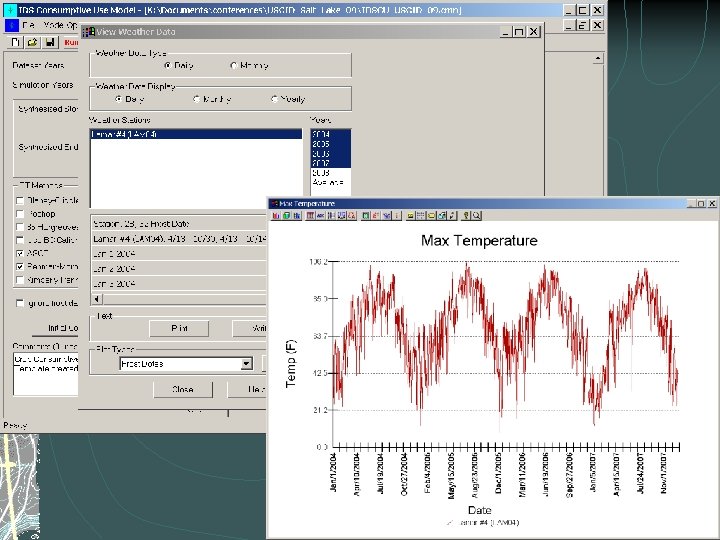Toggle the Penman-Monteith ET method checkbox
720x540 pixels.
pyautogui.click(x=20, y=266)
